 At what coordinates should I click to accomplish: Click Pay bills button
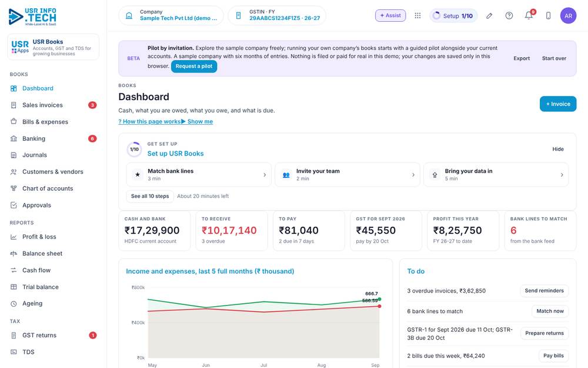click(x=553, y=356)
